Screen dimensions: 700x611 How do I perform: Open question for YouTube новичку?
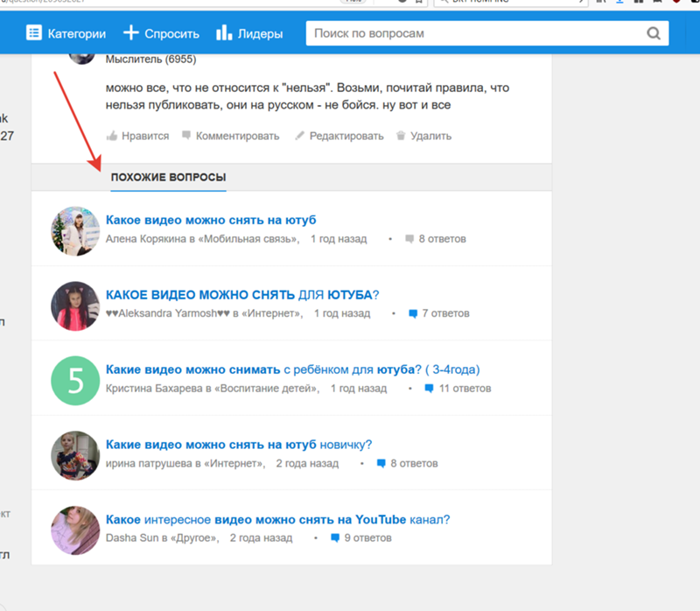239,445
